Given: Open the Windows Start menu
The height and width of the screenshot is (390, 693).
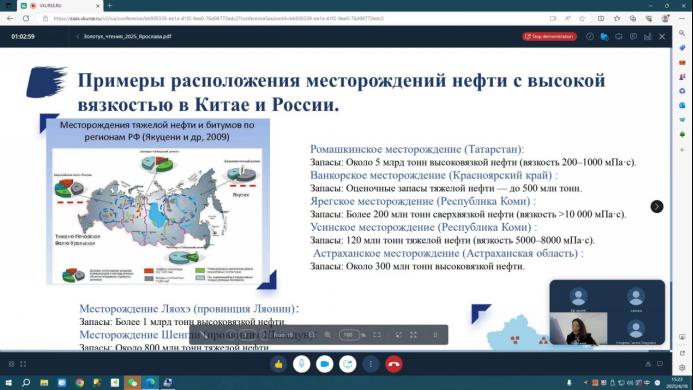Looking at the screenshot, I should (x=8, y=383).
